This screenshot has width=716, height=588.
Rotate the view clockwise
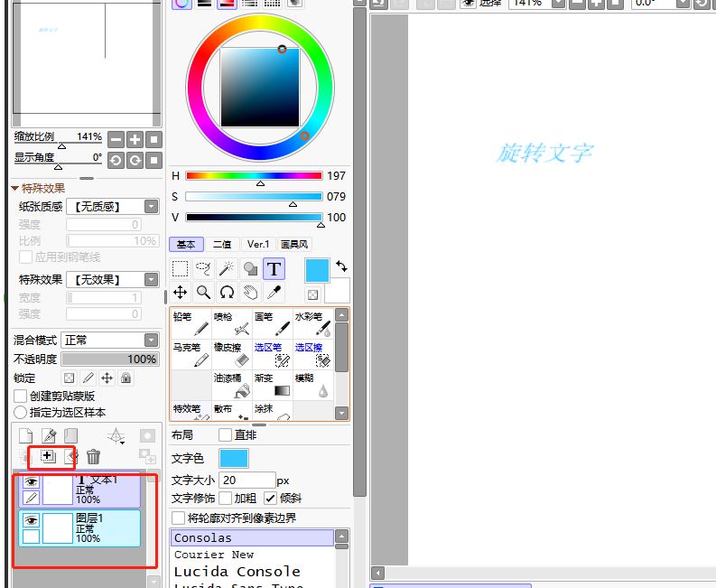click(135, 161)
